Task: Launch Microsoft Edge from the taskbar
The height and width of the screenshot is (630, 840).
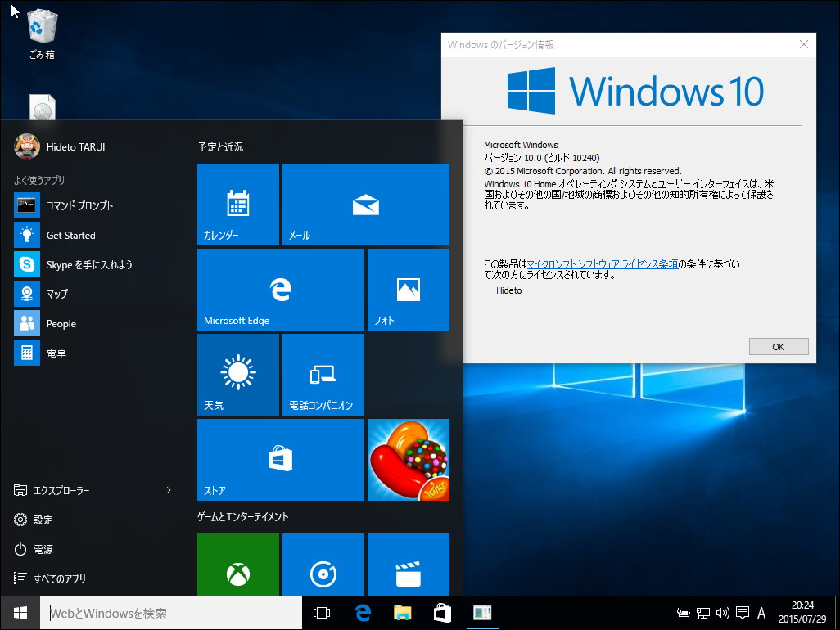Action: point(363,612)
